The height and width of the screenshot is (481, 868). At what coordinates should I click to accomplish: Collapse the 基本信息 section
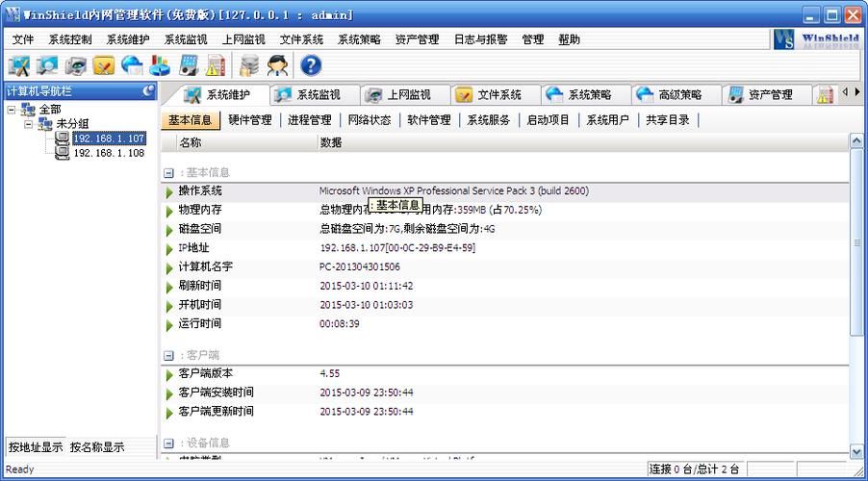pyautogui.click(x=168, y=173)
